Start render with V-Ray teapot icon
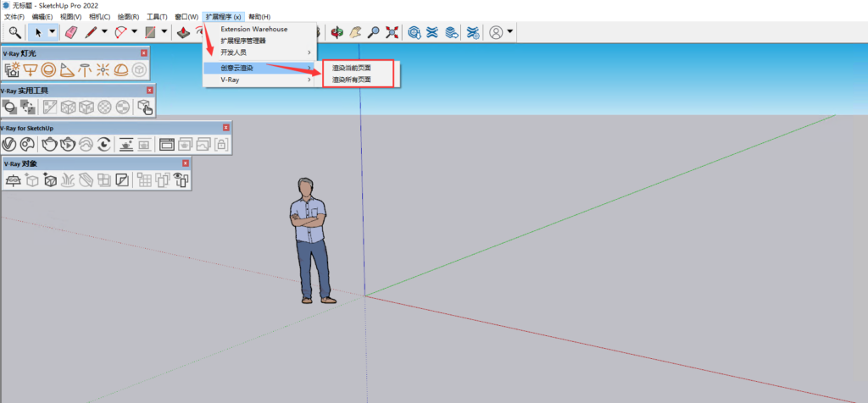 [49, 144]
